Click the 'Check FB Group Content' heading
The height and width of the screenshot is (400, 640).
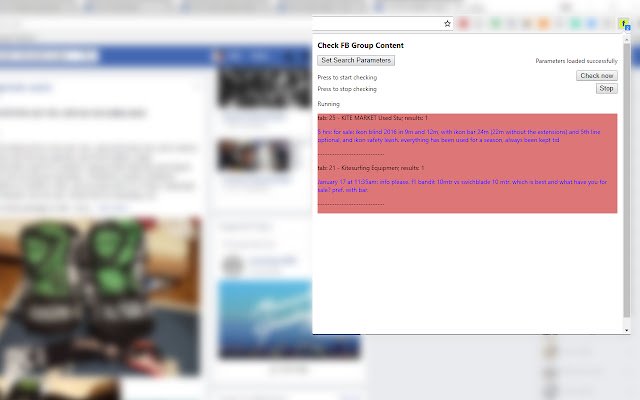tap(360, 45)
